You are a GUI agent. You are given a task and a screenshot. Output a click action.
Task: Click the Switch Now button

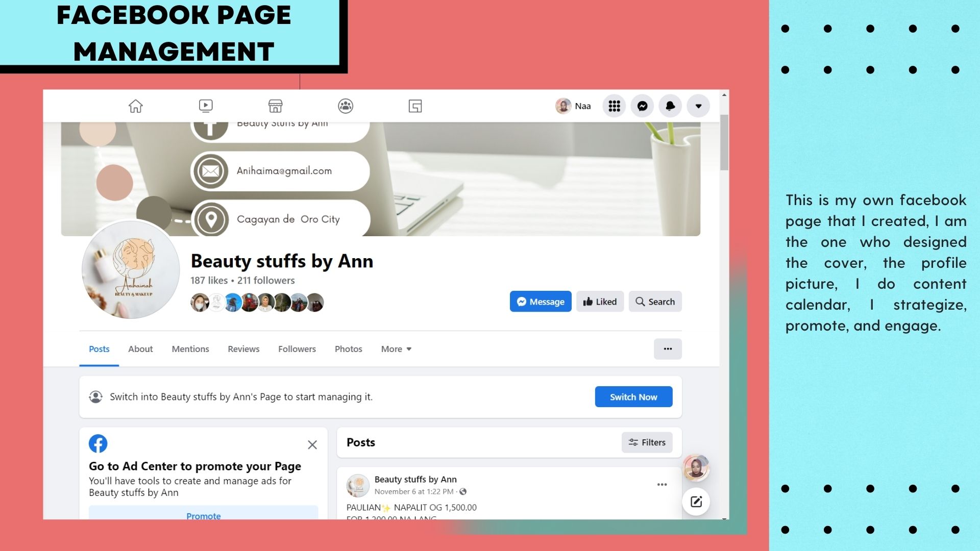point(633,397)
